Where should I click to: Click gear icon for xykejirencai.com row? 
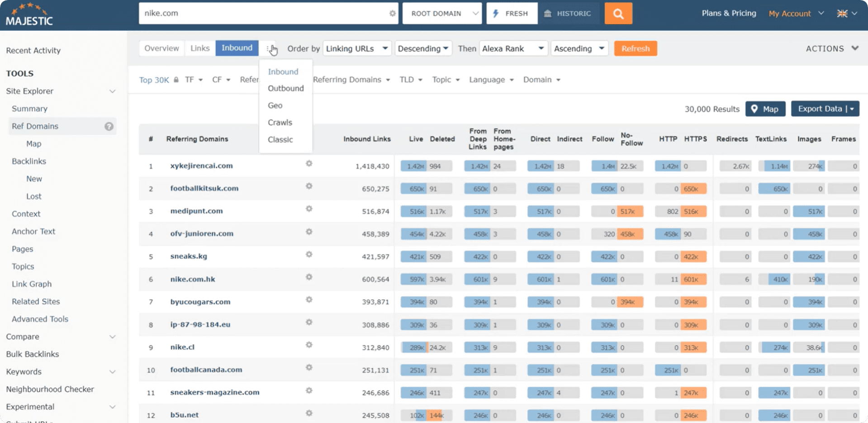click(309, 163)
